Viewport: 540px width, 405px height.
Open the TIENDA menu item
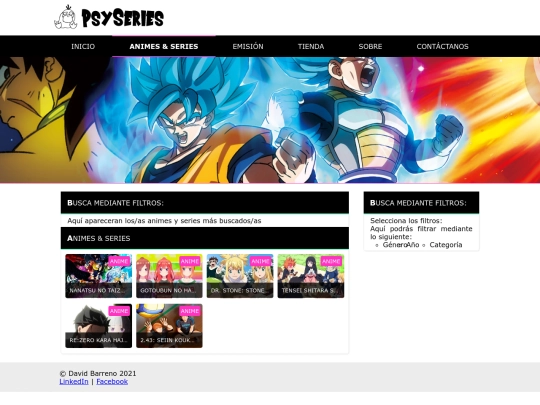311,46
